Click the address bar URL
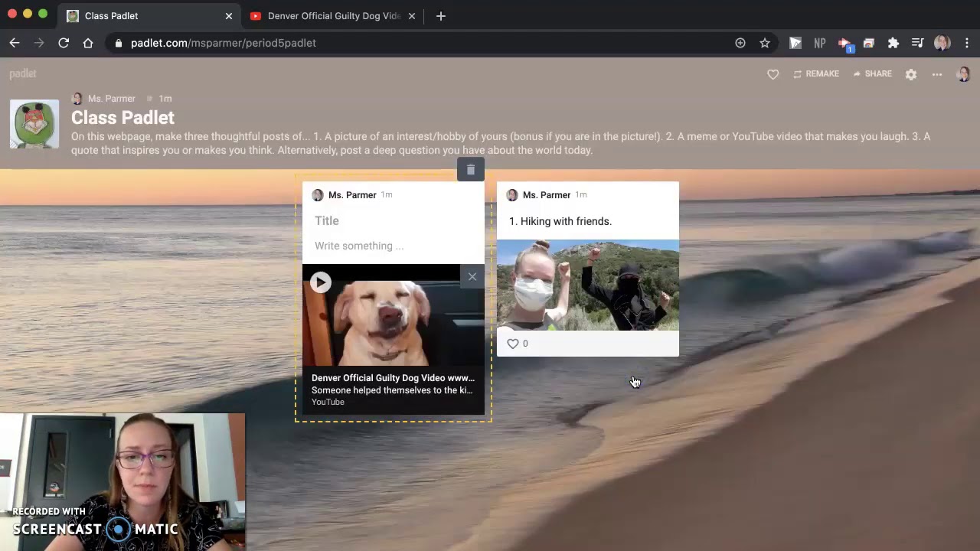The image size is (980, 551). (224, 44)
